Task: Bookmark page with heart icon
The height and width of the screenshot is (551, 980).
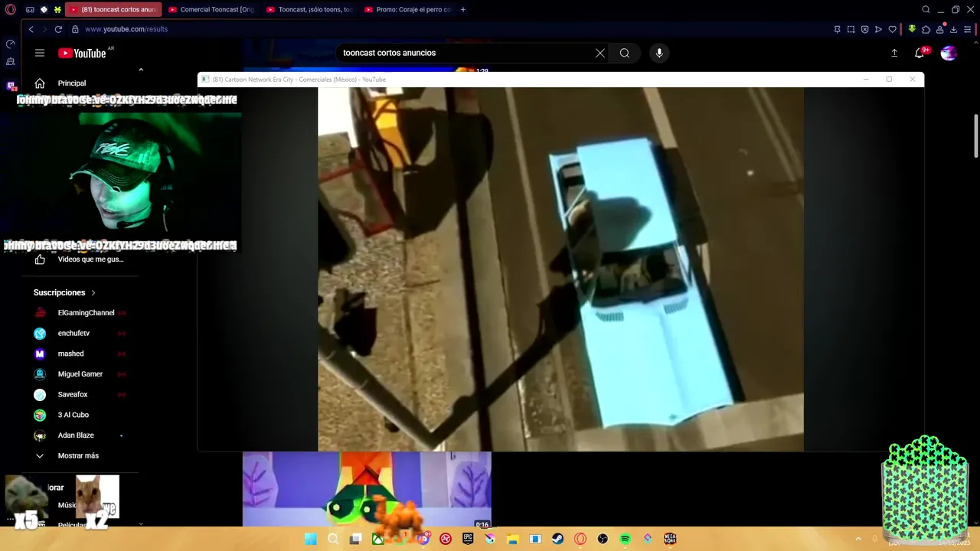Action: (x=892, y=29)
